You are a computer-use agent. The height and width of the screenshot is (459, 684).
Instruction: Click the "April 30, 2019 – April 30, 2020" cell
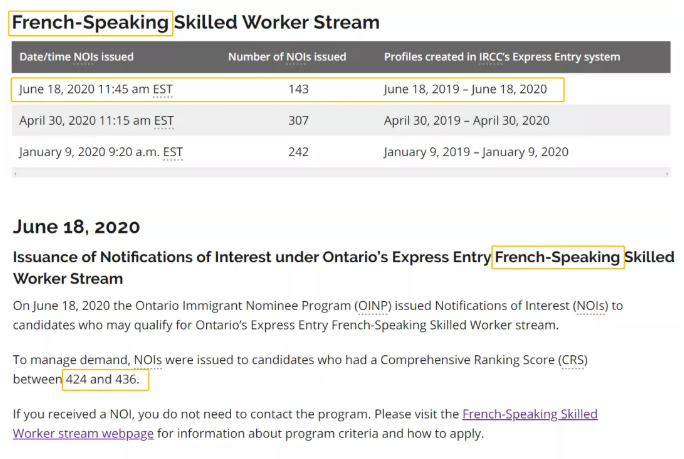(x=466, y=121)
